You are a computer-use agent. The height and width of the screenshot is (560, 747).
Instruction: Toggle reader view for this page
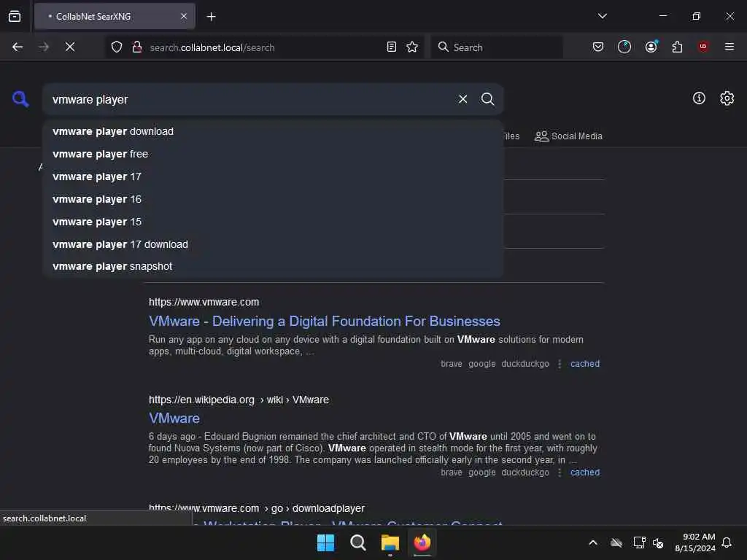pos(392,47)
